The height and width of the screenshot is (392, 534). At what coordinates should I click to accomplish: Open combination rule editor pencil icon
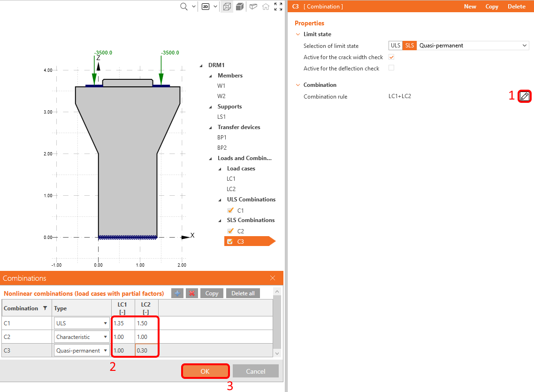[x=525, y=96]
